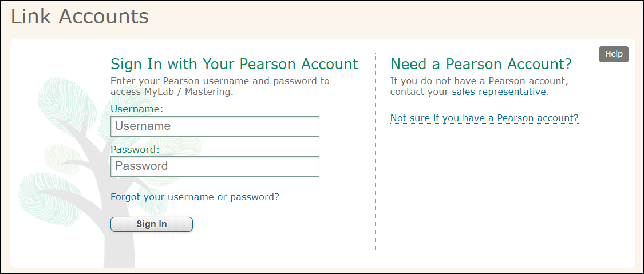This screenshot has width=644, height=274.
Task: Select the green Password: label
Action: point(135,149)
